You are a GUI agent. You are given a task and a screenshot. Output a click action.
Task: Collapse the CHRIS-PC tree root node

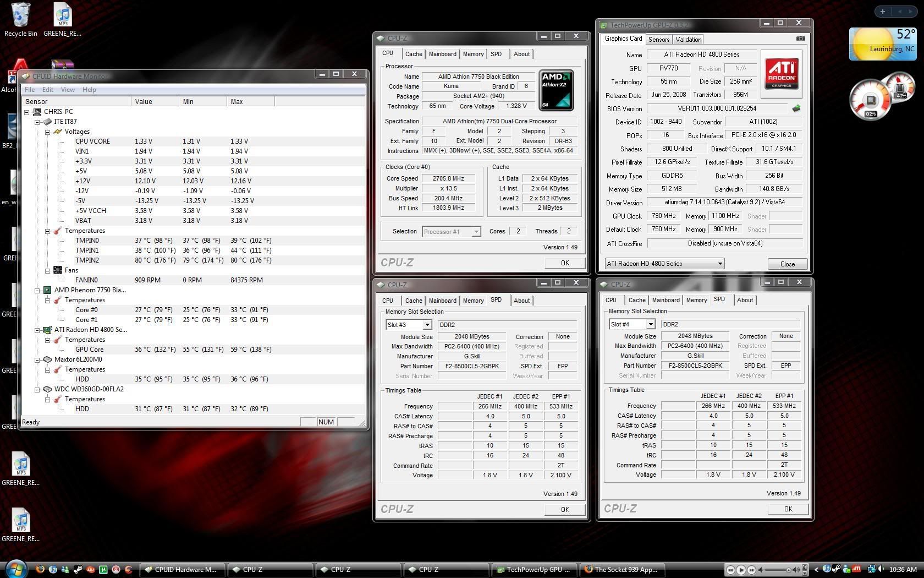coord(27,112)
